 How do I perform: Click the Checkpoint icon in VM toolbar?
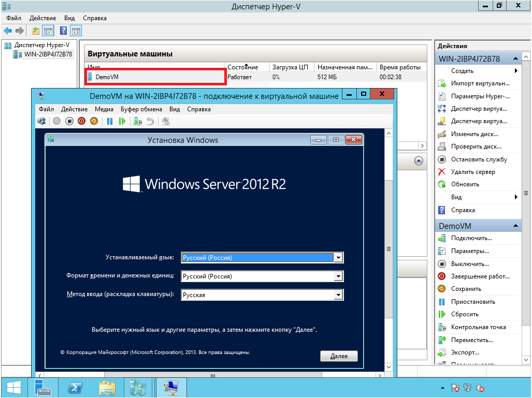[138, 121]
